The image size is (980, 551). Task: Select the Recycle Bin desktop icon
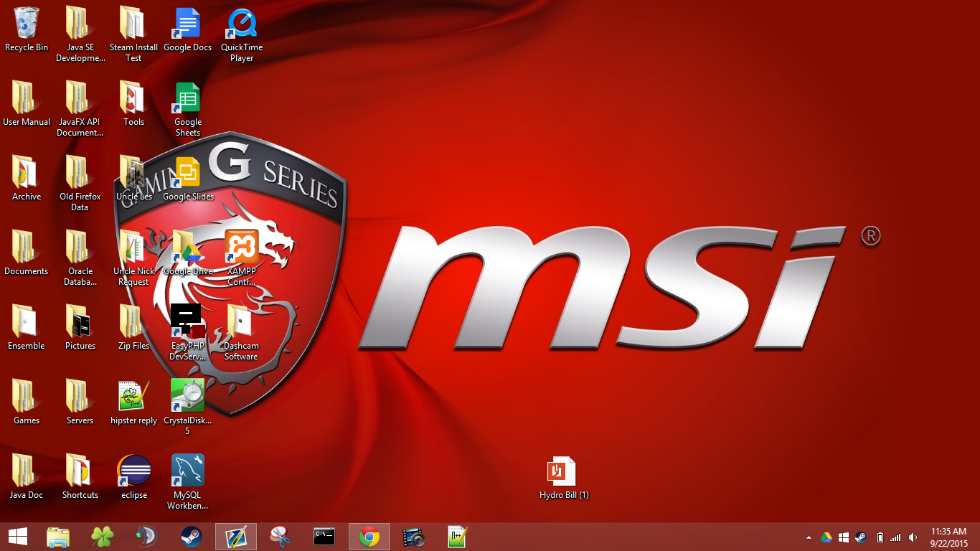point(27,30)
